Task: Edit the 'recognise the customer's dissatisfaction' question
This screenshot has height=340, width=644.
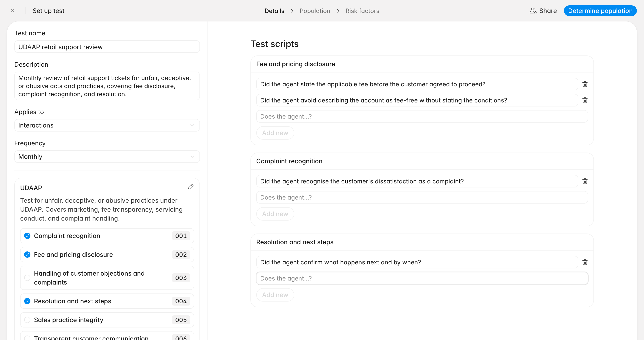Action: click(417, 181)
